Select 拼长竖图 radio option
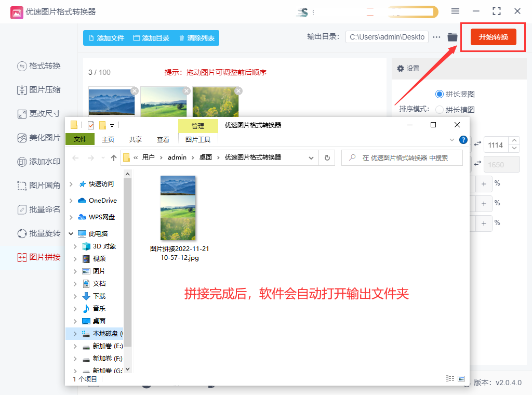Screen dimensions: 532x395 455,94
